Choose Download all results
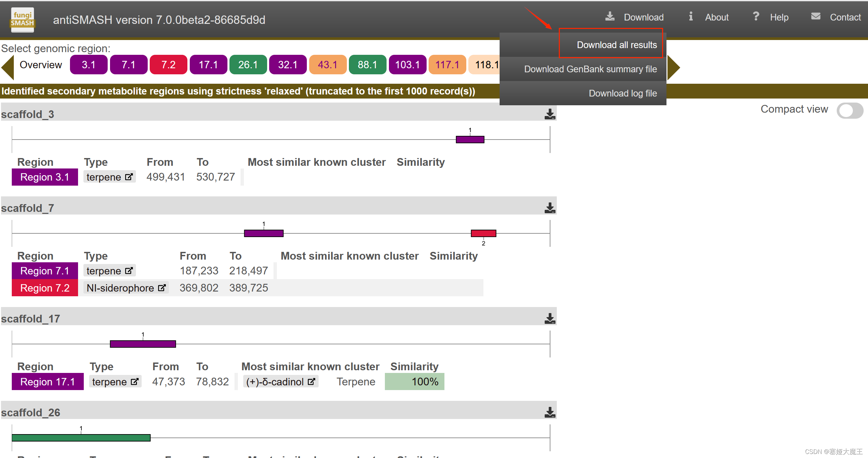Image resolution: width=868 pixels, height=458 pixels. click(616, 45)
